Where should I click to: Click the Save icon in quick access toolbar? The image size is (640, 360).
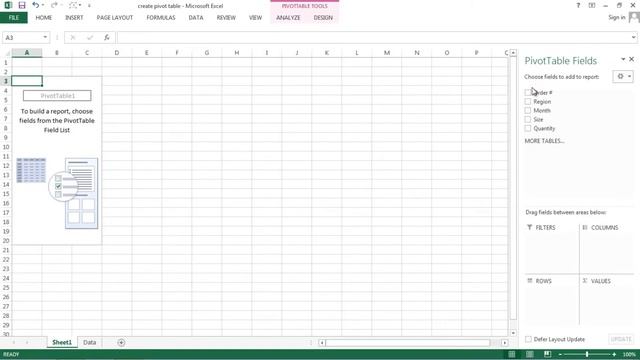[22, 5]
